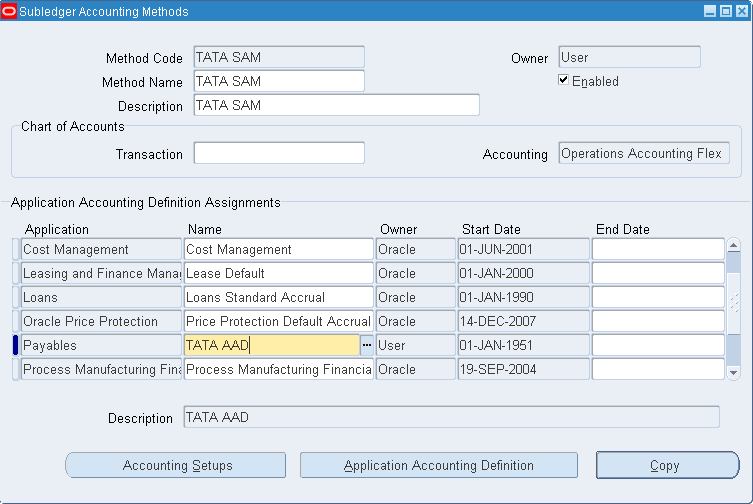This screenshot has height=504, width=753.
Task: Select the Price Protection Default Accrual name cell
Action: click(278, 321)
